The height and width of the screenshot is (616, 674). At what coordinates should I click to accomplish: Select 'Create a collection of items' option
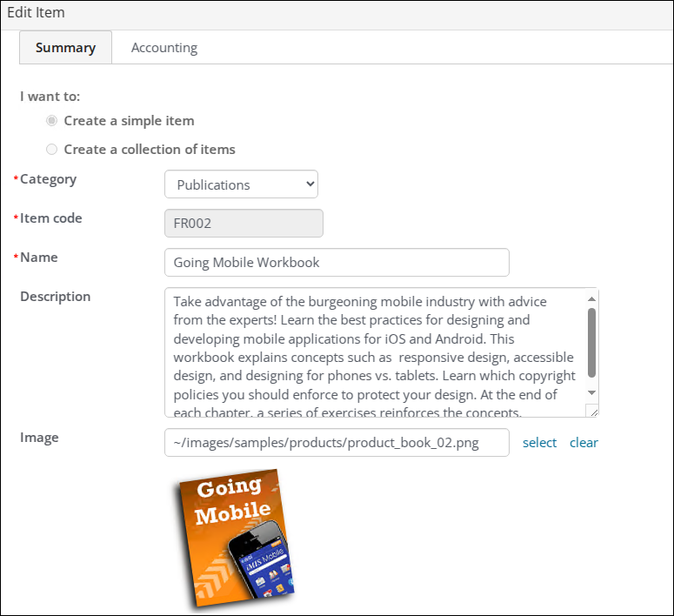click(52, 150)
